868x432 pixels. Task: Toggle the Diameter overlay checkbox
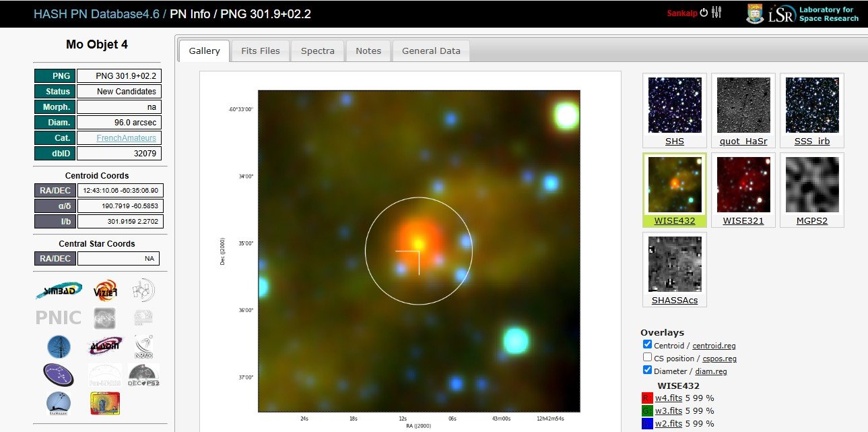pos(647,370)
